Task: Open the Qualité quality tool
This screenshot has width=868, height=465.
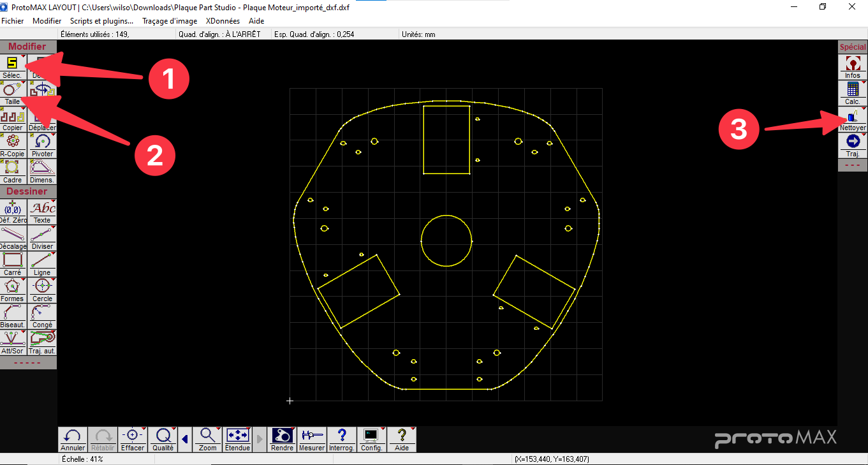Action: 163,439
